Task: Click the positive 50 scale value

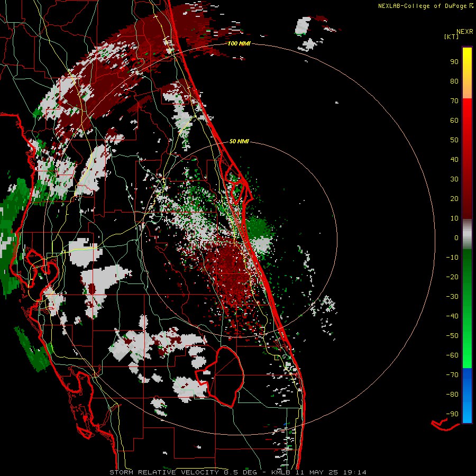Action: [454, 140]
